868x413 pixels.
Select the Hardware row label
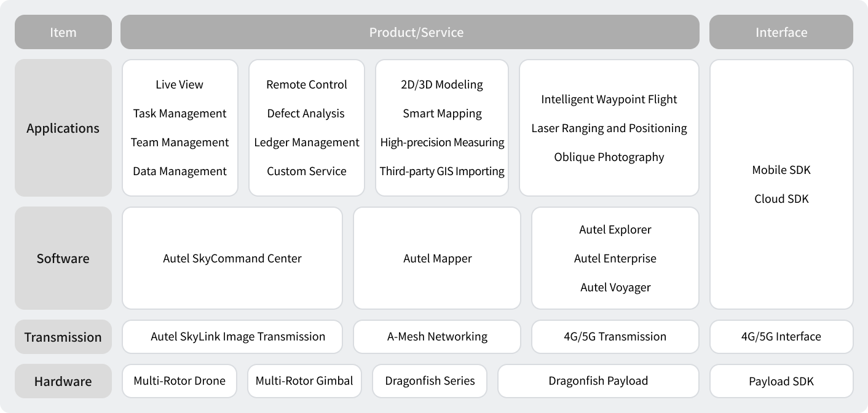pyautogui.click(x=63, y=381)
